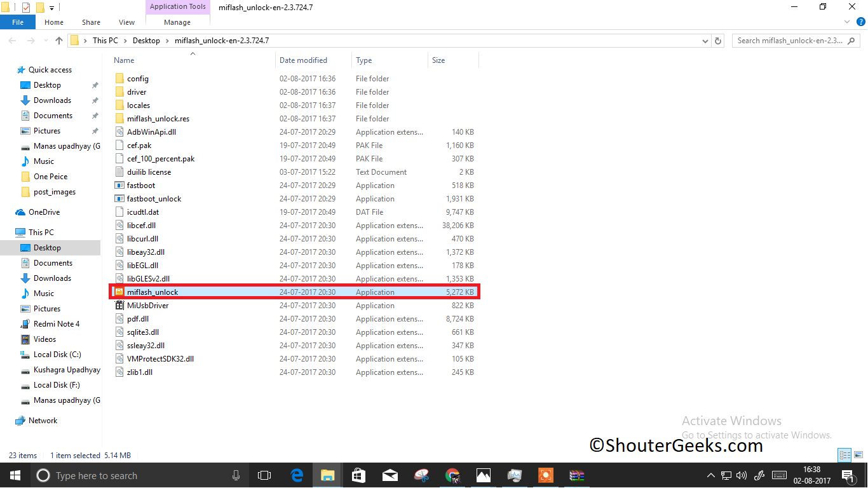Sort by Size column header
Image resolution: width=868 pixels, height=488 pixels.
[x=438, y=60]
